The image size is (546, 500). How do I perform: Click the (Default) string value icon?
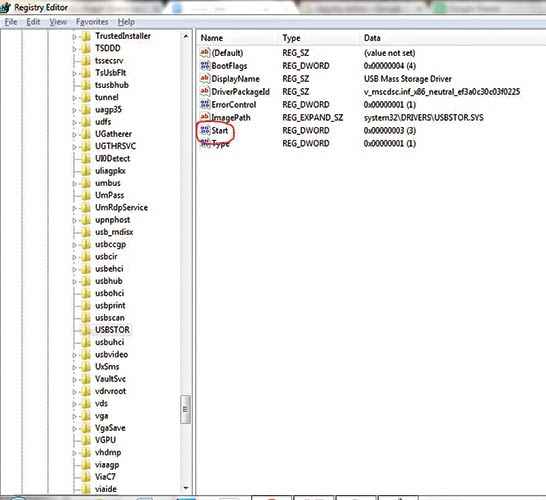tap(205, 53)
